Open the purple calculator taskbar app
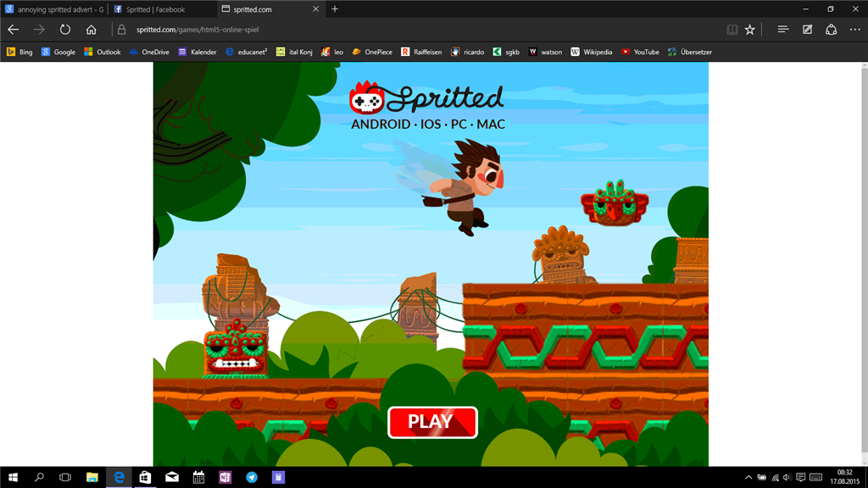 click(278, 477)
